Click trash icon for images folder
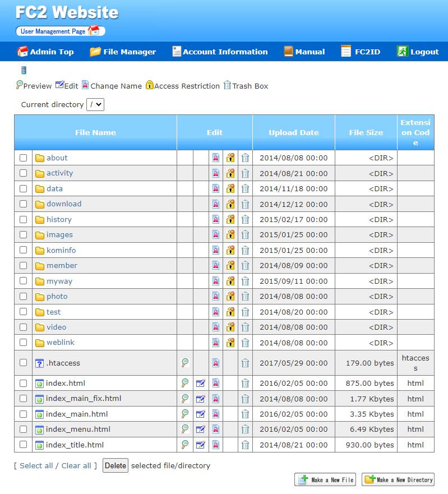This screenshot has width=448, height=494. coord(245,235)
